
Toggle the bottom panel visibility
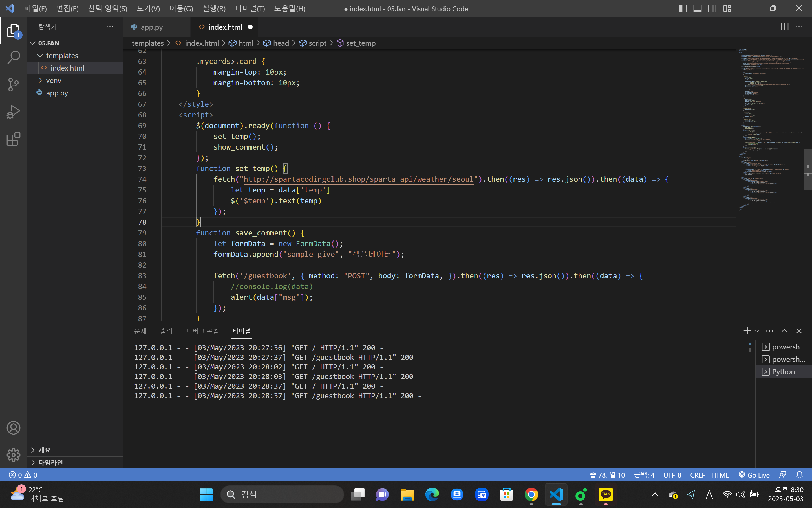pyautogui.click(x=698, y=9)
